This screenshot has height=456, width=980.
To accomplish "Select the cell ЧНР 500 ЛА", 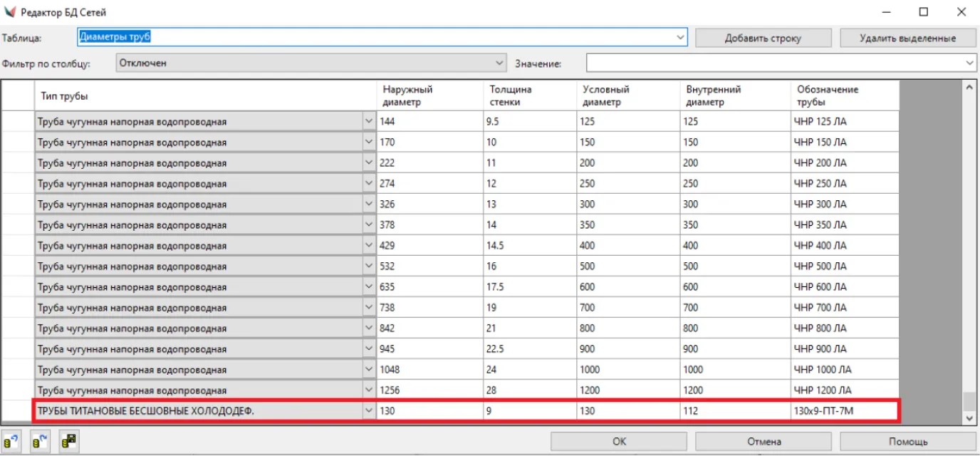I will point(845,266).
